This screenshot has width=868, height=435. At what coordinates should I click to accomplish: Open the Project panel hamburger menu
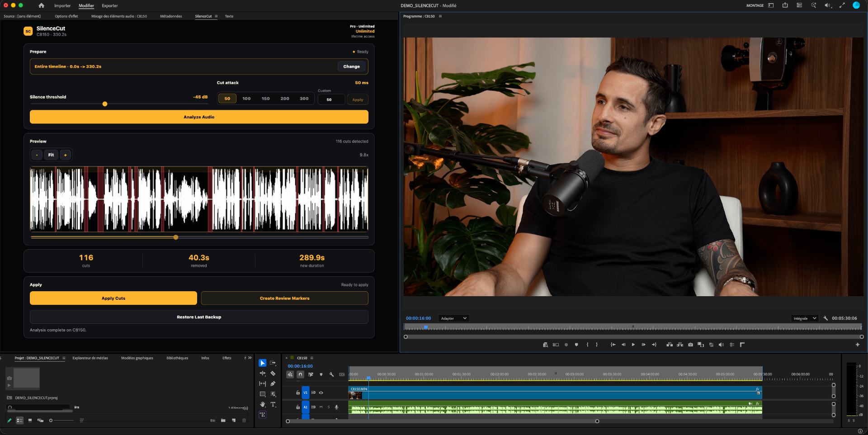coord(64,358)
